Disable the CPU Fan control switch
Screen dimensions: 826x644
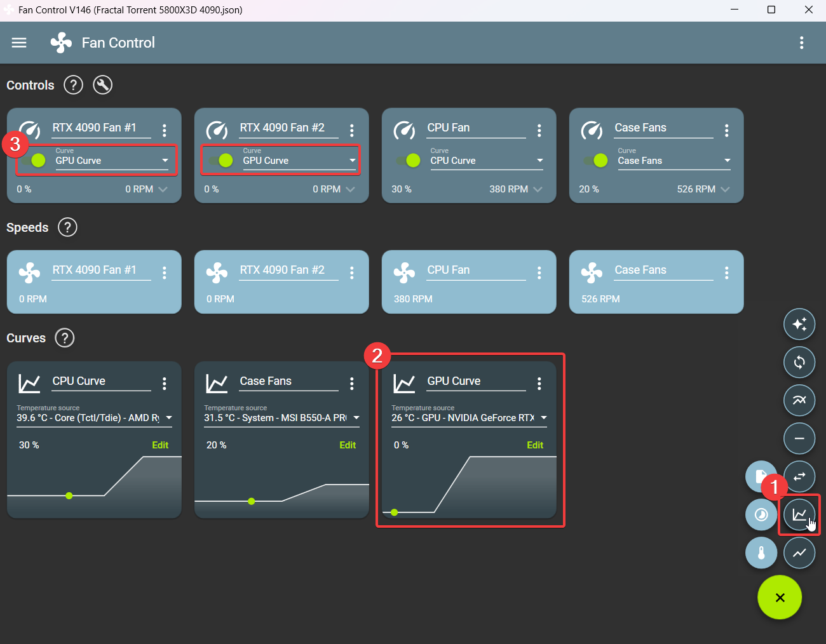click(408, 161)
